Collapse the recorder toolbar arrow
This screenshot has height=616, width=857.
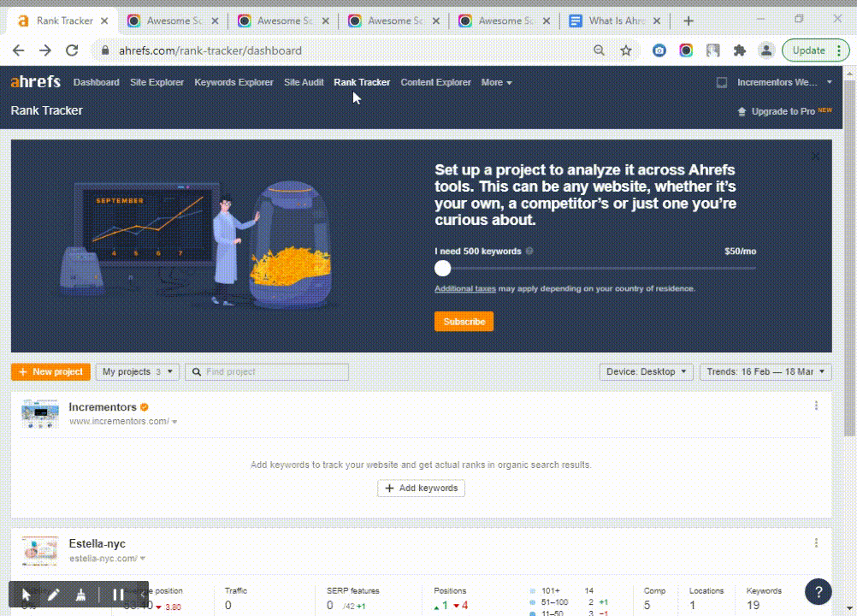coord(142,595)
